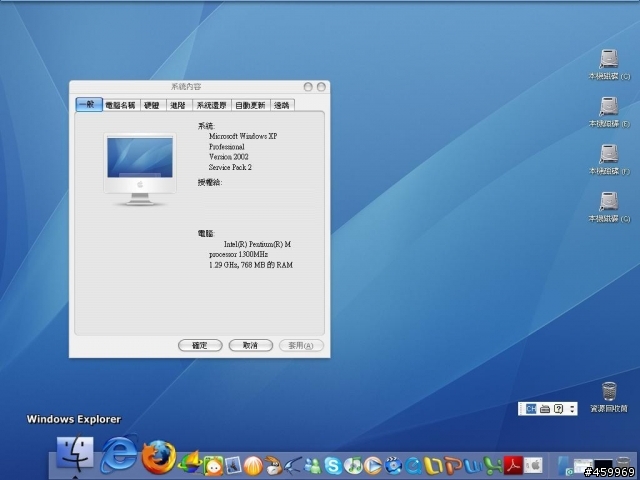The height and width of the screenshot is (480, 640).
Task: Open the blue film disc player icon
Action: 393,466
